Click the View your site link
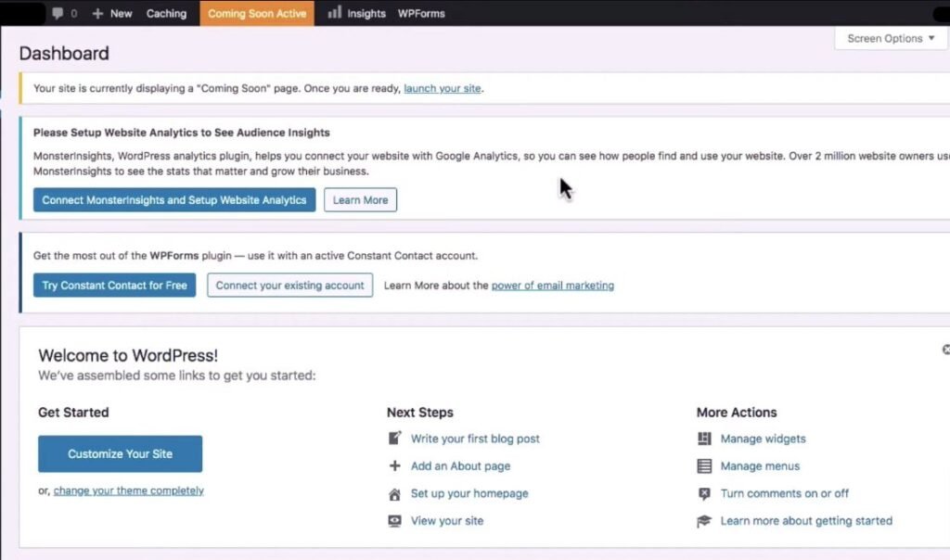Viewport: 950px width, 560px height. pos(447,521)
